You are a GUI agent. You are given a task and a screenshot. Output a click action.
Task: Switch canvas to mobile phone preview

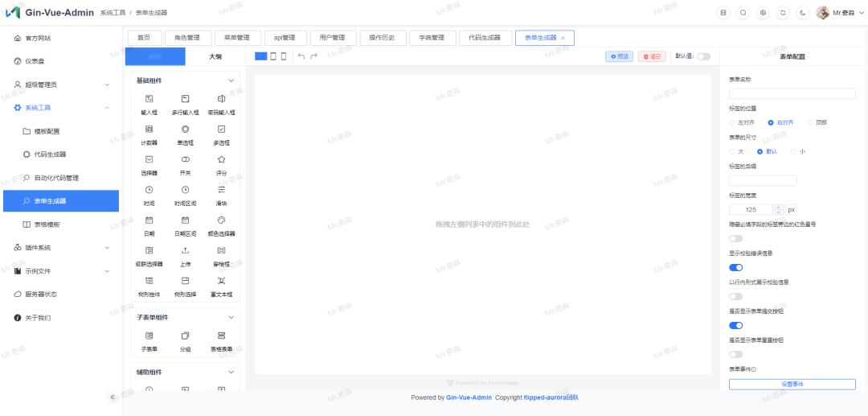coord(284,56)
